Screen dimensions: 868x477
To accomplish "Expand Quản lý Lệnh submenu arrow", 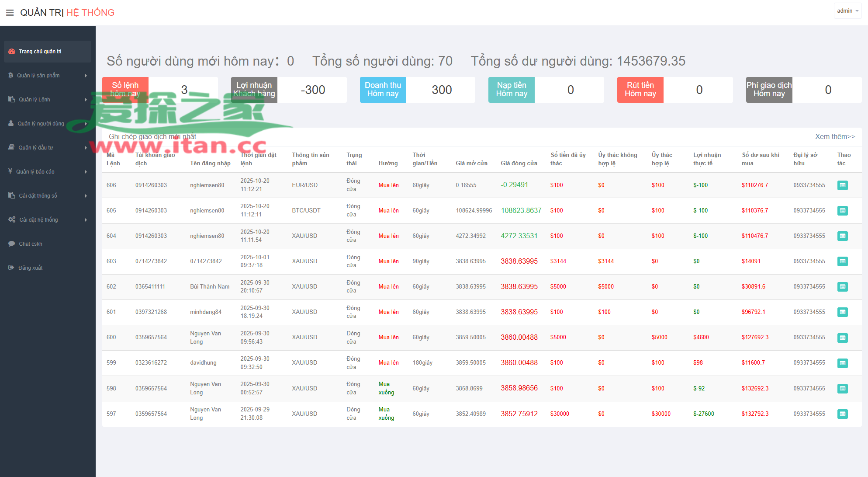I will [x=86, y=100].
